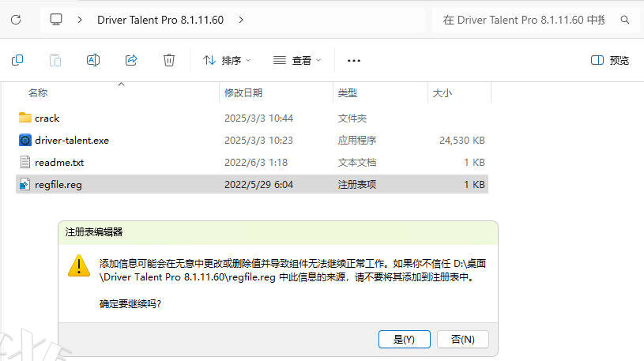Click the 2025/3/3 10:23 date cell
644x361 pixels.
[x=258, y=141]
